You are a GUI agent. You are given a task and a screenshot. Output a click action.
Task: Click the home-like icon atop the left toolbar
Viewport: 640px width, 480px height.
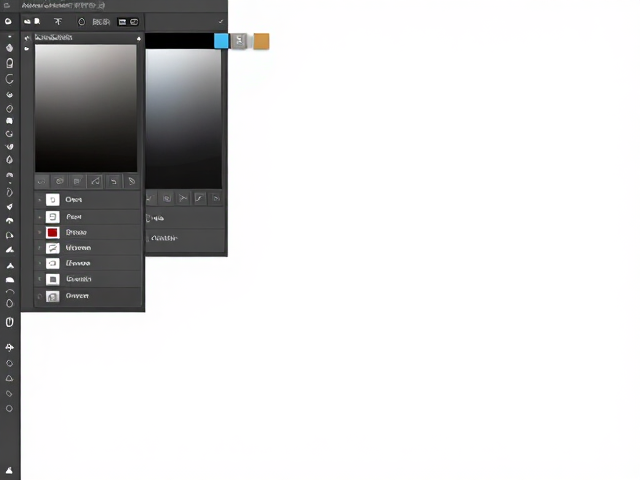click(x=8, y=21)
